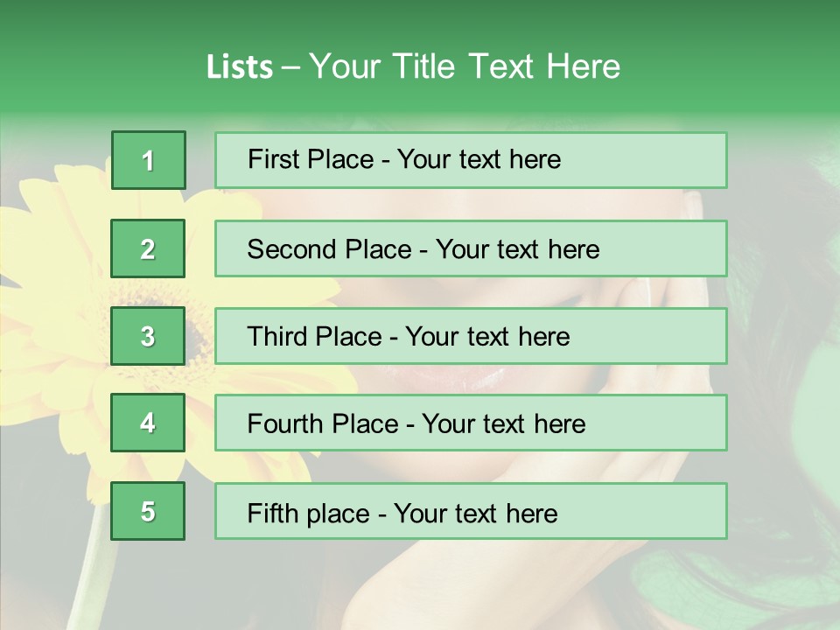
Task: Click the 'Fifth place - Your text here' bar
Action: (471, 511)
